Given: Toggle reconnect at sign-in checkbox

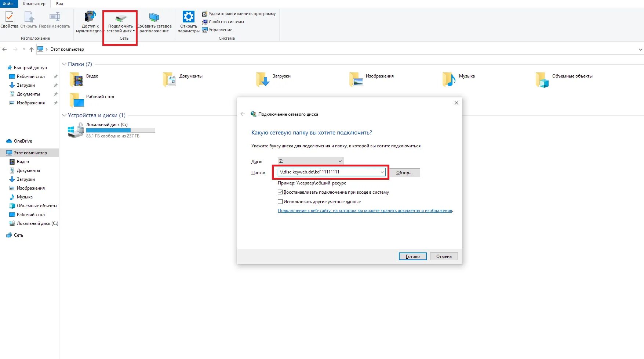Looking at the screenshot, I should pos(280,192).
